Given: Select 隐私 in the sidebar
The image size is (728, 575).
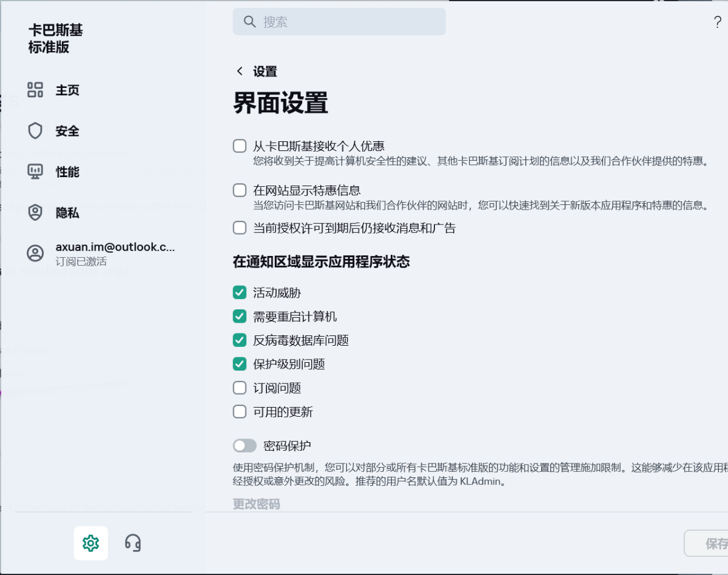Looking at the screenshot, I should click(x=67, y=213).
